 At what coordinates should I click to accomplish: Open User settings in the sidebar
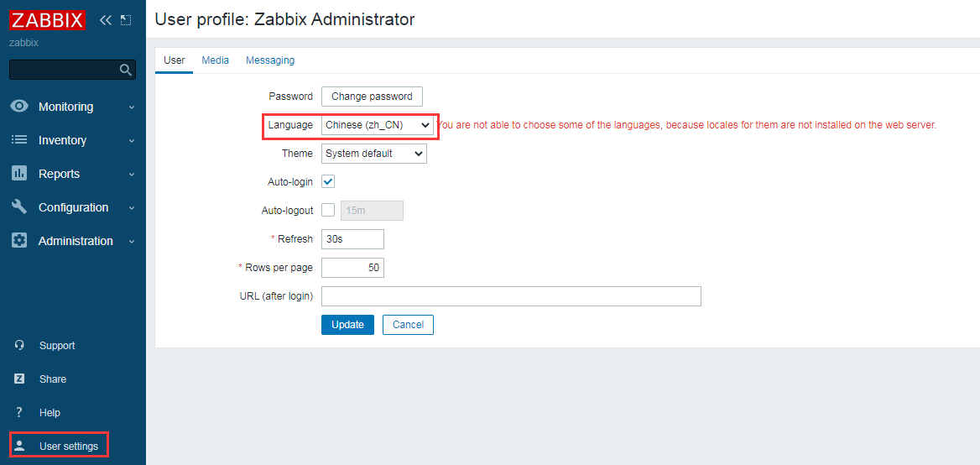(68, 446)
